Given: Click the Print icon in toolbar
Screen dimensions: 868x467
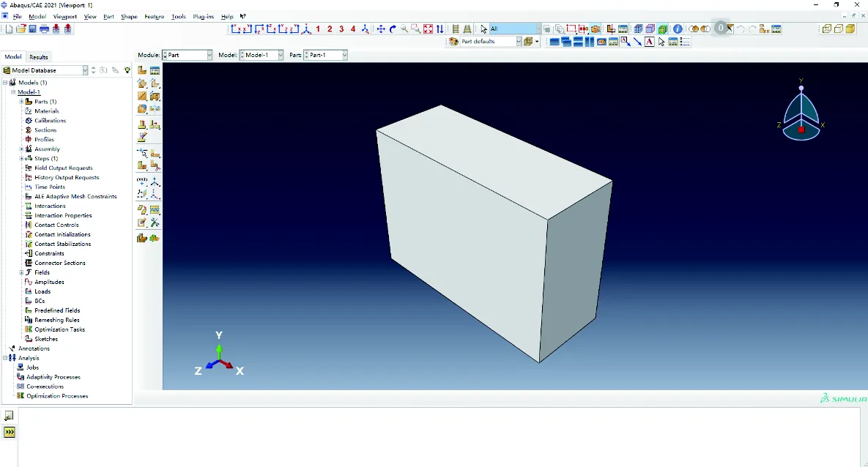Looking at the screenshot, I should point(44,29).
